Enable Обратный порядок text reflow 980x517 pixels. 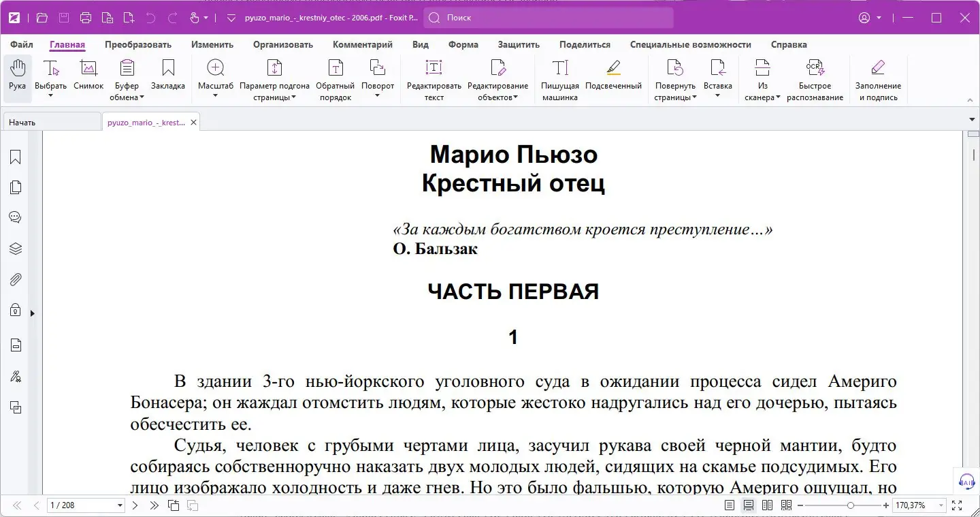(x=336, y=80)
